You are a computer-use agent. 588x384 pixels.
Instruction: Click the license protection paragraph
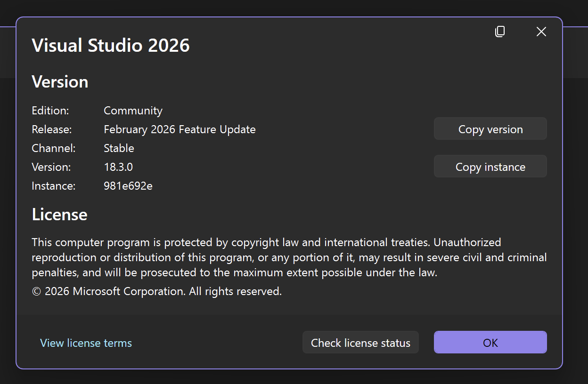click(x=289, y=257)
